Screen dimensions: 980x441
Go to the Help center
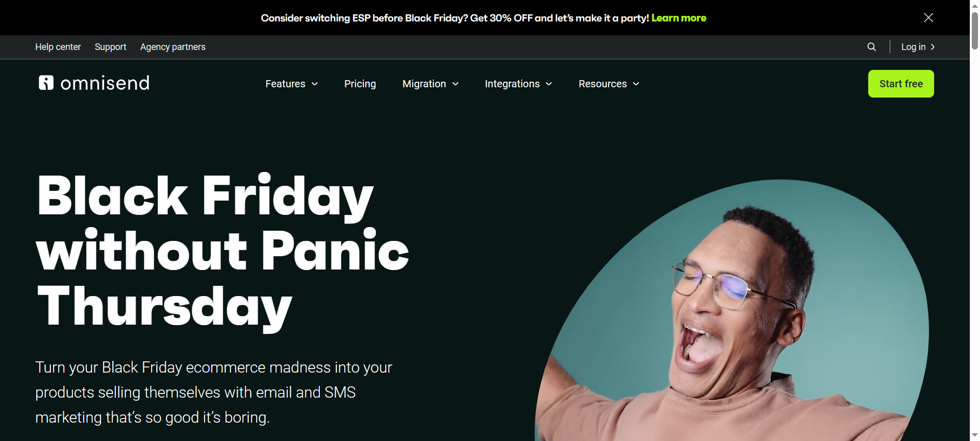coord(58,47)
